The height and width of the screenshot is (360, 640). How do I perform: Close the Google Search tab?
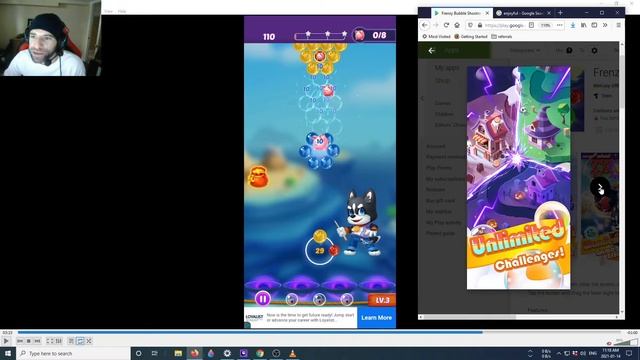(x=549, y=13)
